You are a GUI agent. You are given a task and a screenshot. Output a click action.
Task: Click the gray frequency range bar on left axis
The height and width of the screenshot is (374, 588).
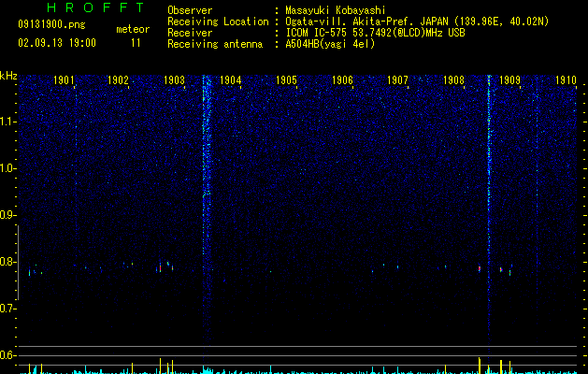[18, 263]
